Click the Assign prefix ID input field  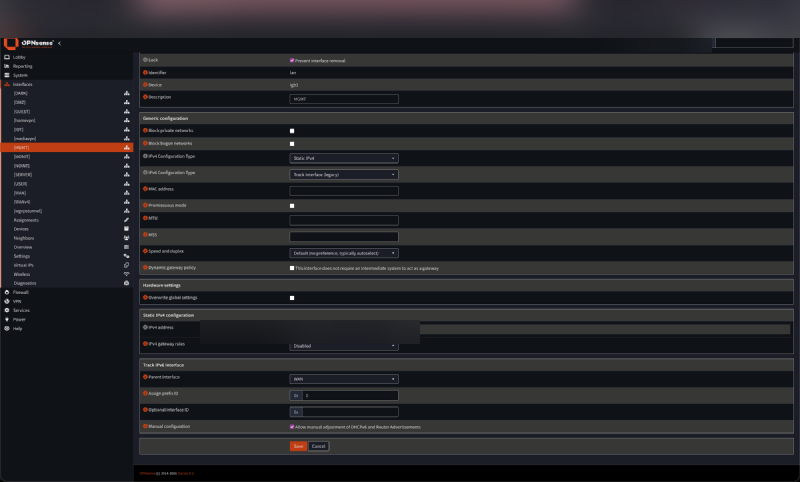(350, 395)
